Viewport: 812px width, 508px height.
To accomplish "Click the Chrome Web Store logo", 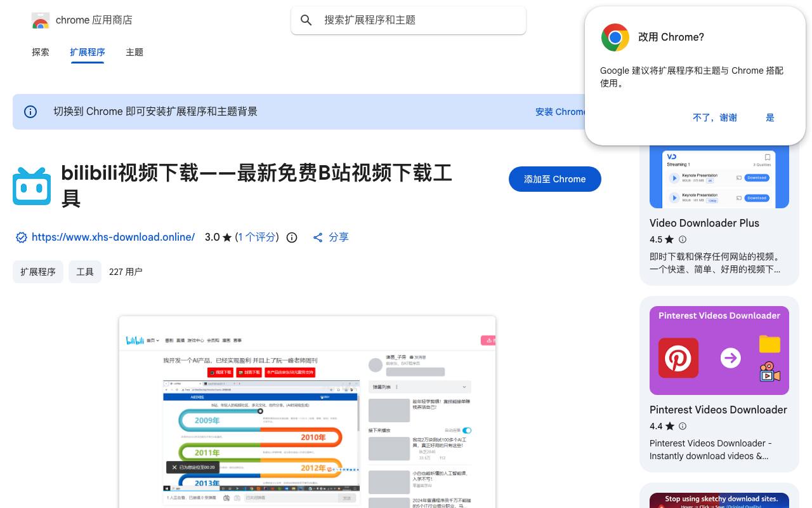I will [41, 20].
